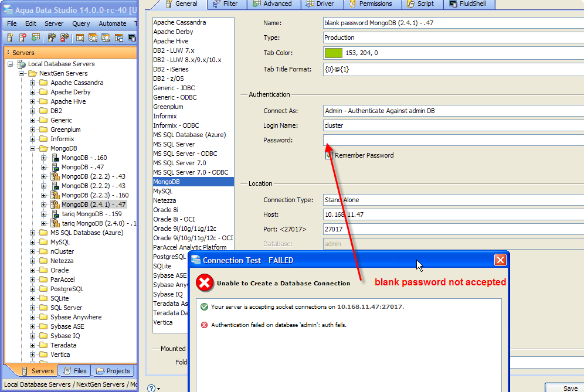
Task: Select Greenplum in the server type list
Action: click(193, 107)
